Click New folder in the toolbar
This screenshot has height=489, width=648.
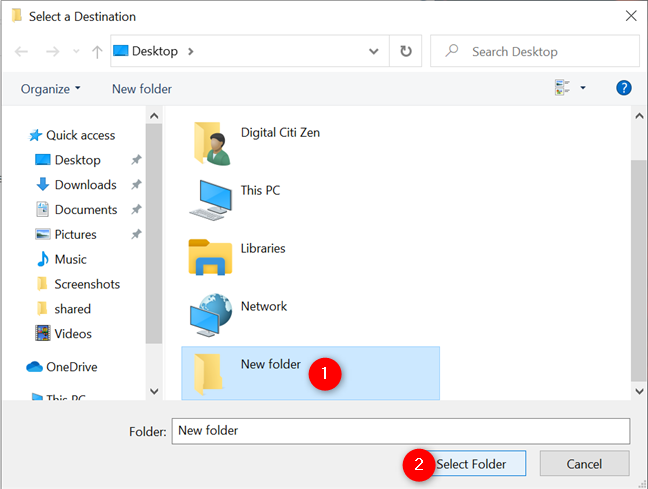click(x=142, y=89)
